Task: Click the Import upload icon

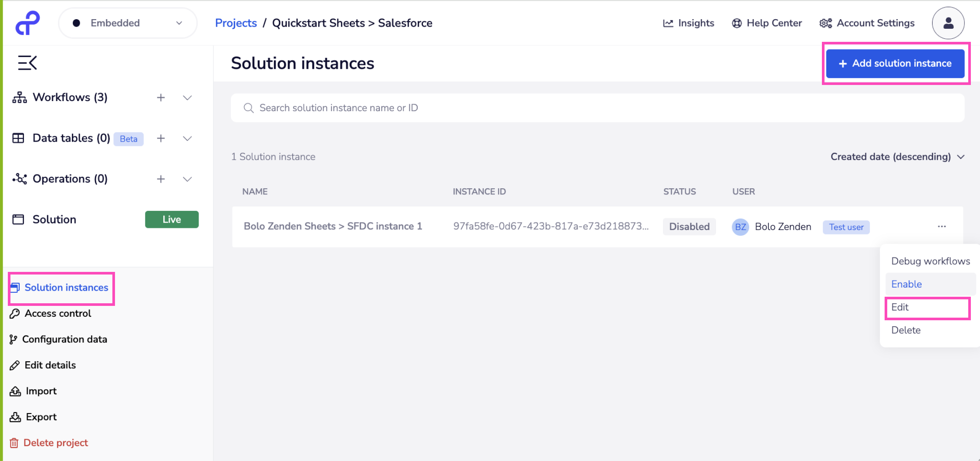Action: 14,390
